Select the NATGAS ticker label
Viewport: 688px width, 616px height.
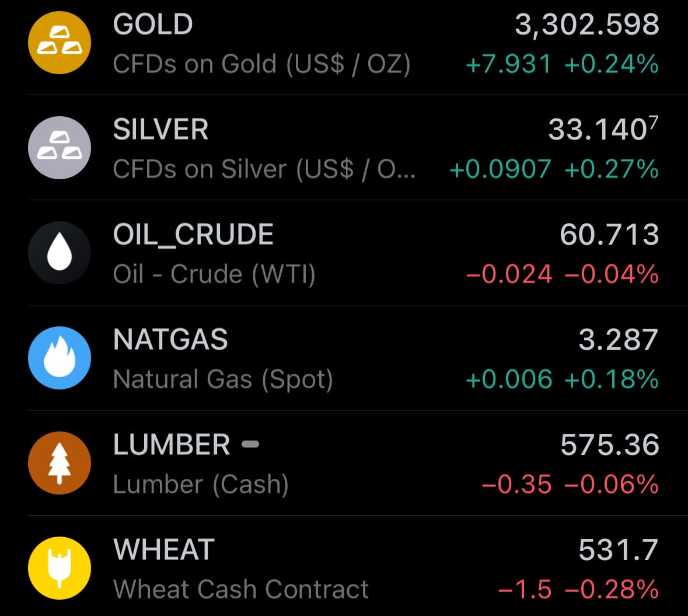tap(170, 339)
